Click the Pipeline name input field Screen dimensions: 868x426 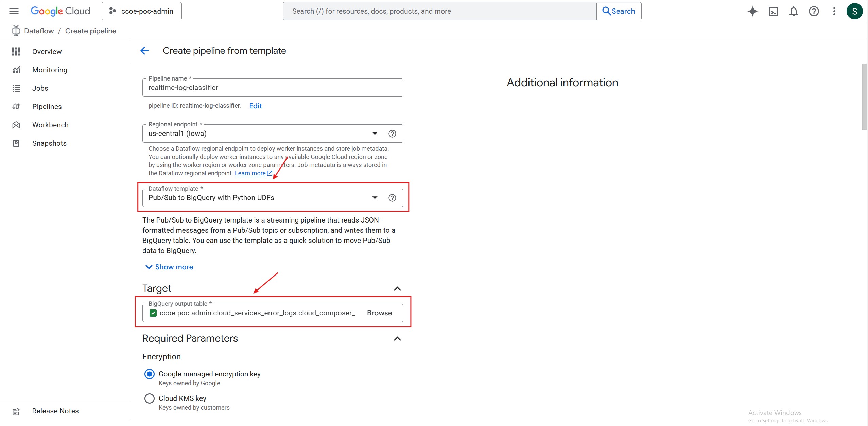(x=272, y=88)
